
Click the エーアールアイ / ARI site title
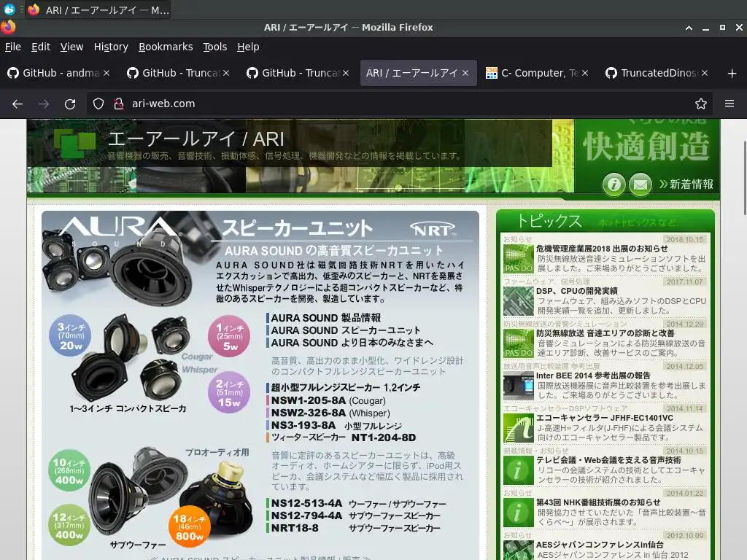click(196, 139)
